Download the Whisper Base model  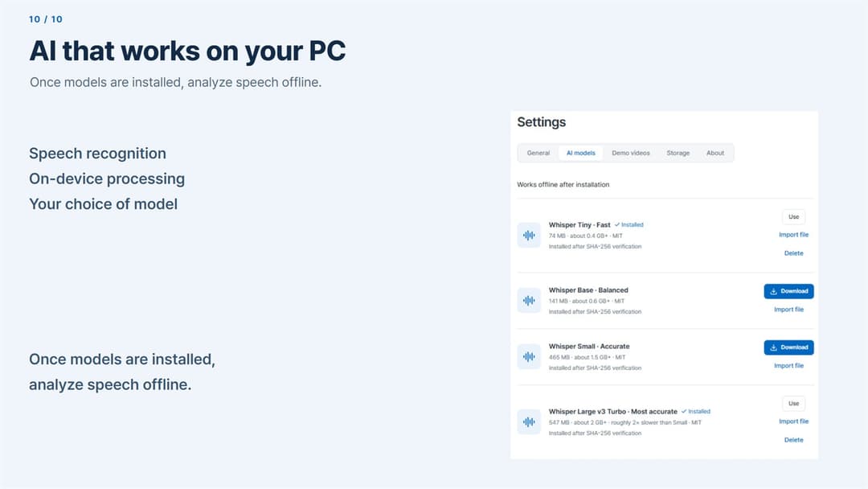coord(788,291)
